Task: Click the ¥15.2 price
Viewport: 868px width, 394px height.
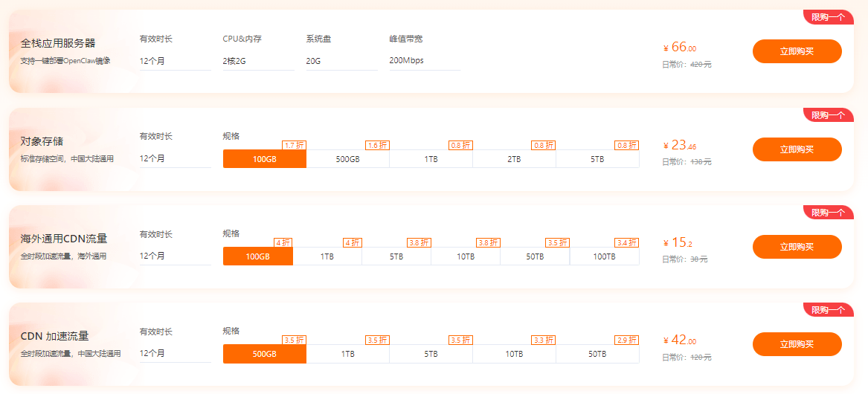Action: [x=678, y=242]
